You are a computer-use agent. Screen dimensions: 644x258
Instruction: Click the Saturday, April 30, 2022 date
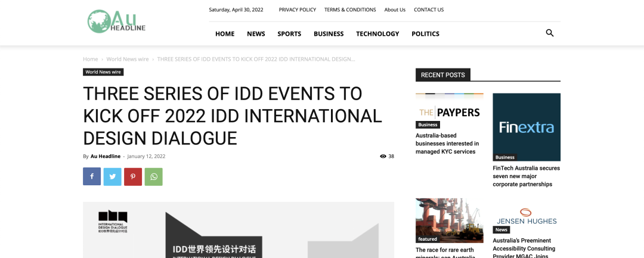point(236,10)
